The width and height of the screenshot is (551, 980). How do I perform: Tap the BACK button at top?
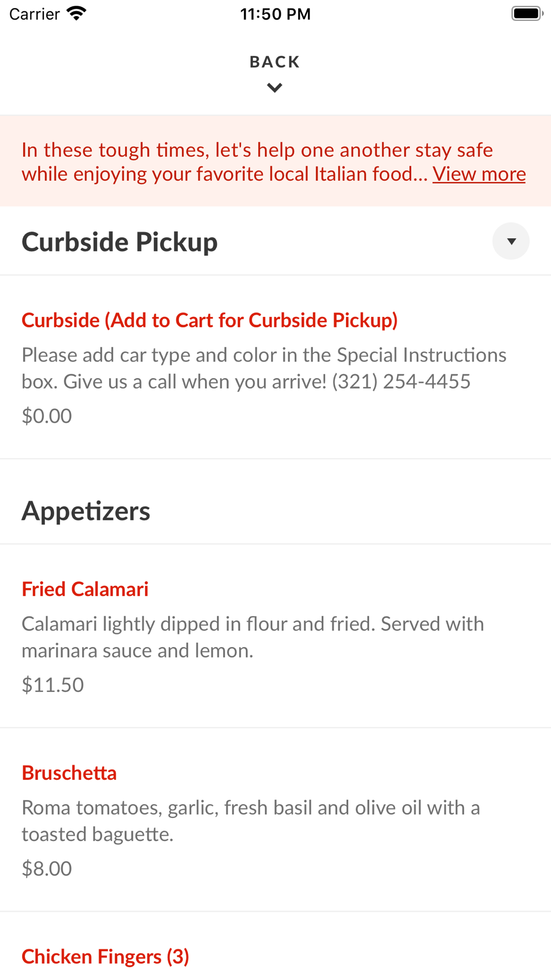click(x=274, y=62)
